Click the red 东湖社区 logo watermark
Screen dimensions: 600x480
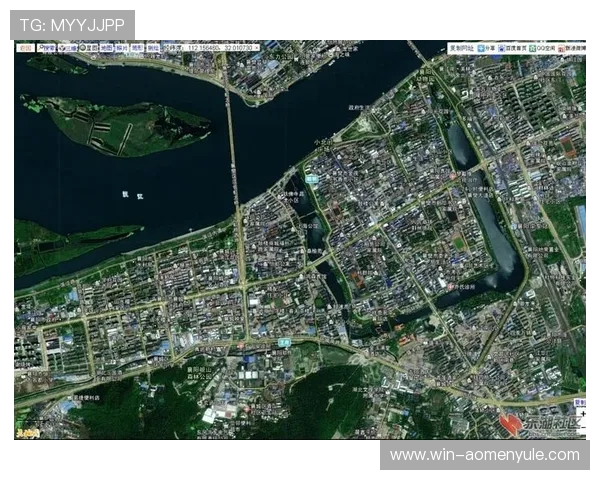coord(538,423)
